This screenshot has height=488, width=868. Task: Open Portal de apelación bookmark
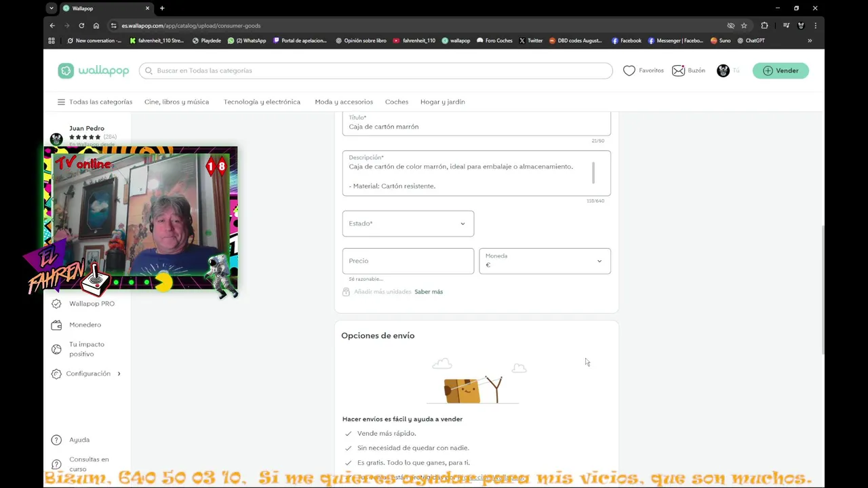(x=301, y=41)
